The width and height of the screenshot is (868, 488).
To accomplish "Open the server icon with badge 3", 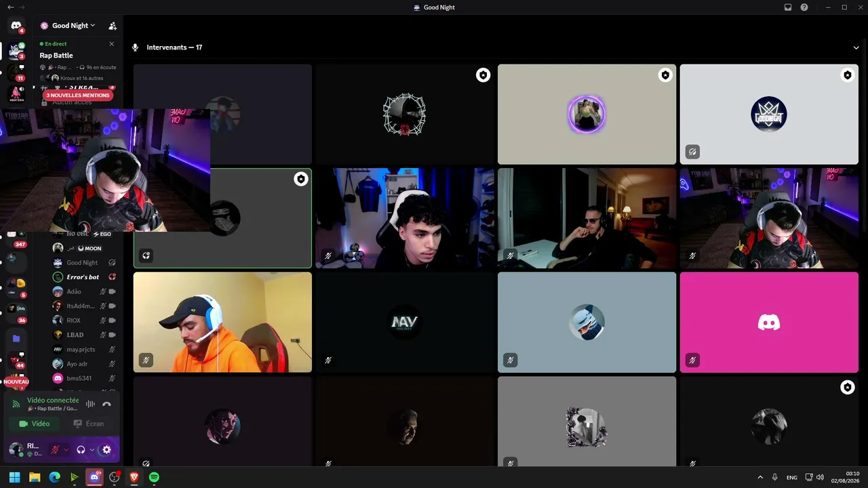I will 16,50.
